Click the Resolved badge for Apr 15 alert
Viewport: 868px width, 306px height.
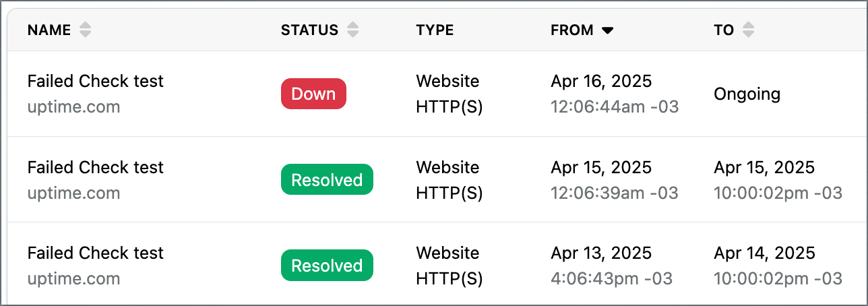pyautogui.click(x=327, y=180)
